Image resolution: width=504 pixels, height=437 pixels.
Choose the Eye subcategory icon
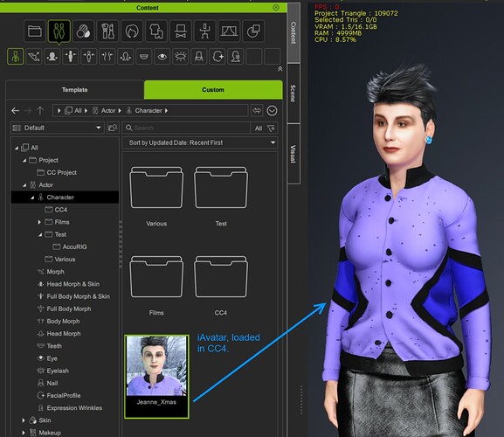[x=162, y=57]
